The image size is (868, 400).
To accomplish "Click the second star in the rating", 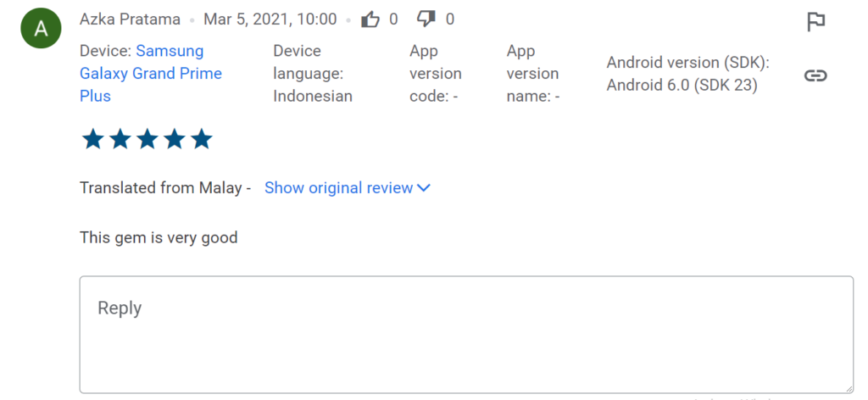I will [x=120, y=139].
